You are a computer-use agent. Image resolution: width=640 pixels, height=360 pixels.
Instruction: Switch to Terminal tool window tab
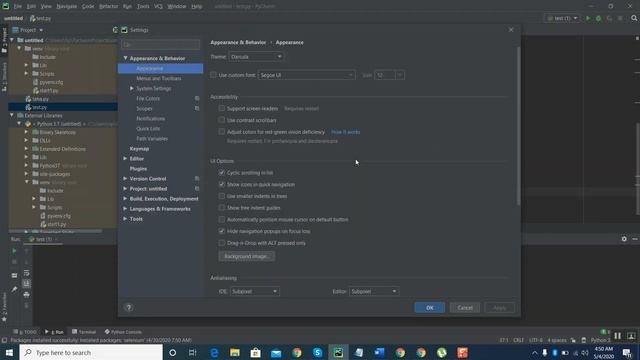click(x=84, y=332)
